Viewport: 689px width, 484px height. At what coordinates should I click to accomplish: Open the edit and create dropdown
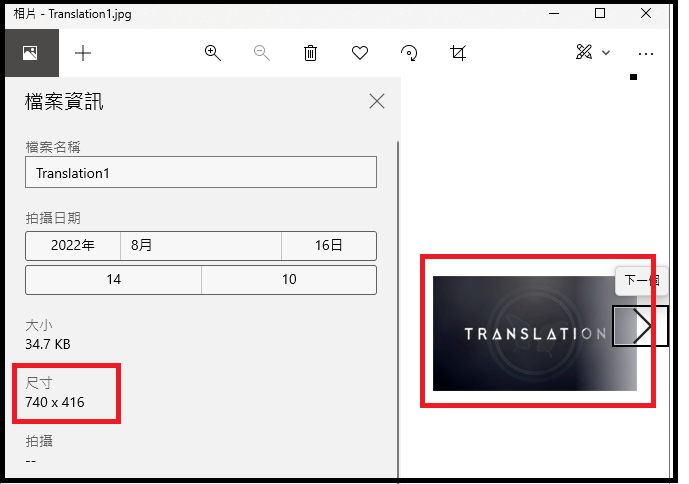592,53
